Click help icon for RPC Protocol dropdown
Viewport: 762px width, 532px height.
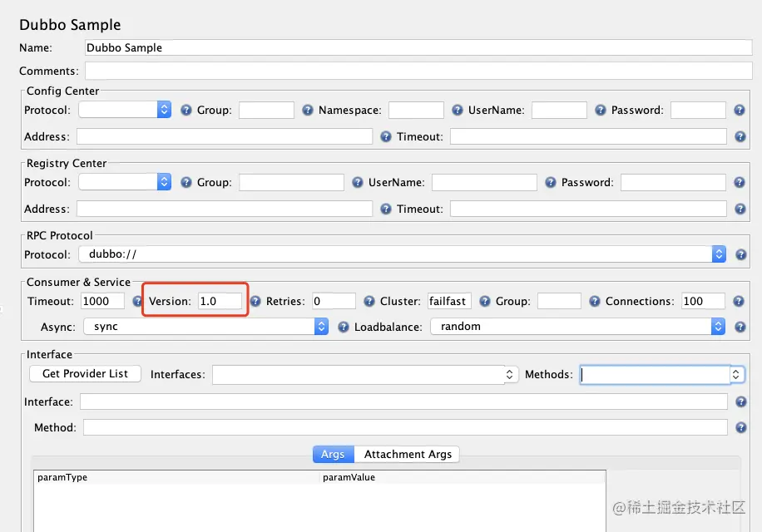coord(740,255)
